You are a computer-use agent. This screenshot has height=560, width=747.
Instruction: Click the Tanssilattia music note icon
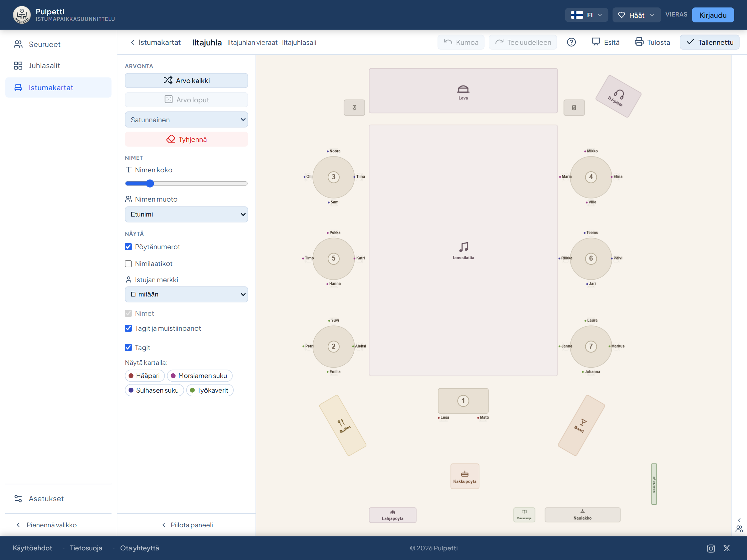[x=463, y=247]
